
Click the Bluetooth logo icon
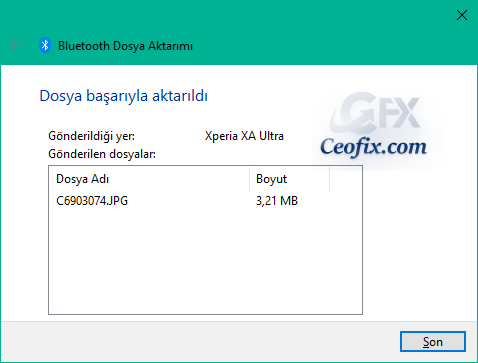pos(45,45)
